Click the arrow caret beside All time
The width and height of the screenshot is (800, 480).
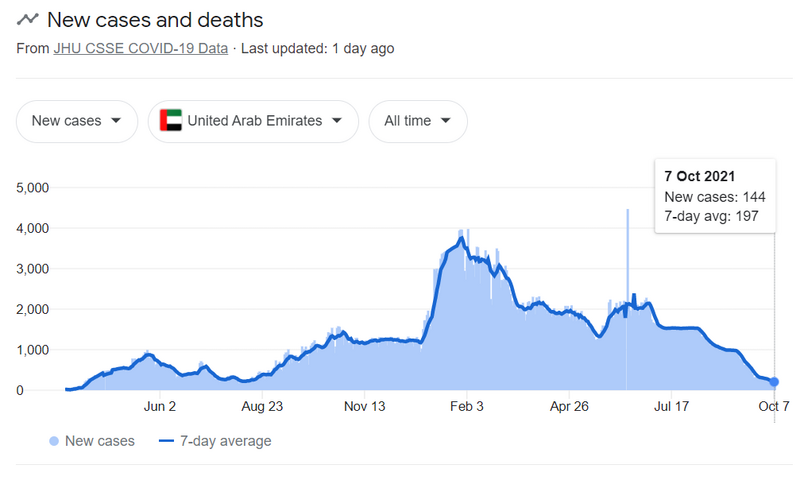(445, 121)
